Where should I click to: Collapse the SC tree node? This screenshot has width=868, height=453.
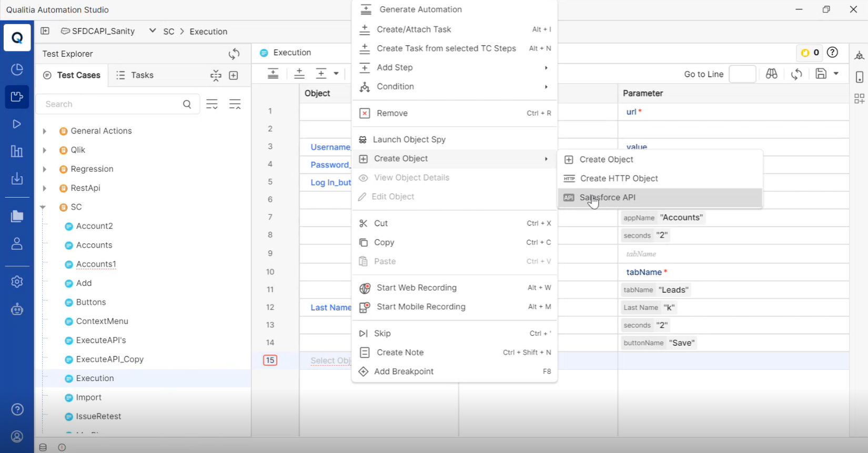pos(43,207)
